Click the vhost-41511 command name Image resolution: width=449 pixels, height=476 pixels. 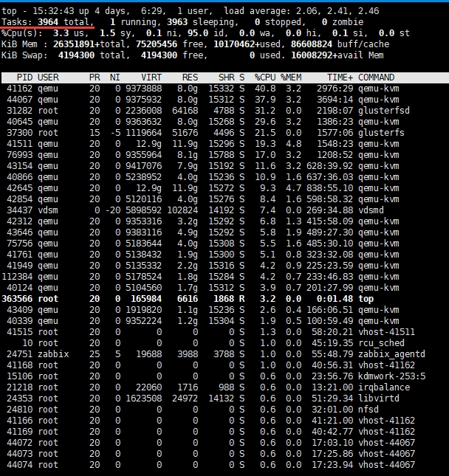click(x=386, y=332)
